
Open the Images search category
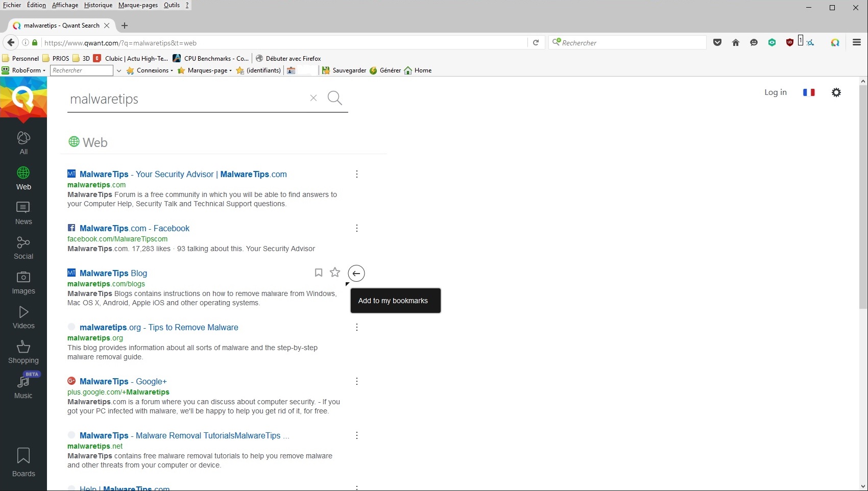coord(23,283)
